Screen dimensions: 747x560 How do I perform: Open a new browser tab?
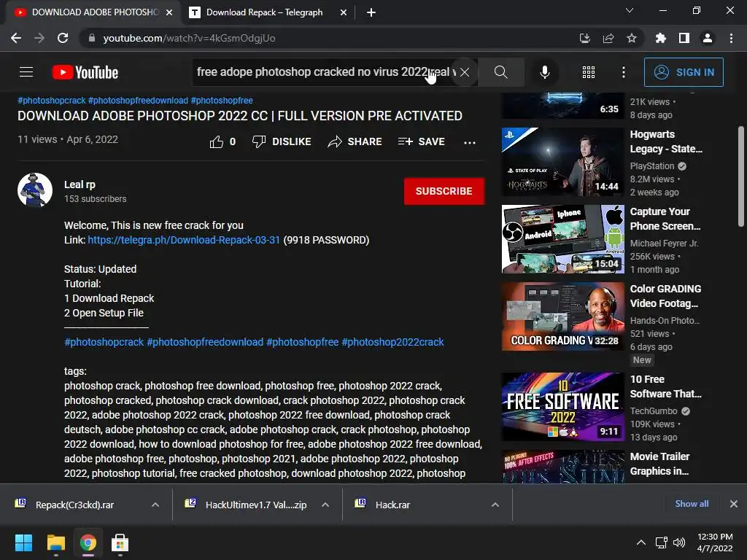tap(371, 12)
